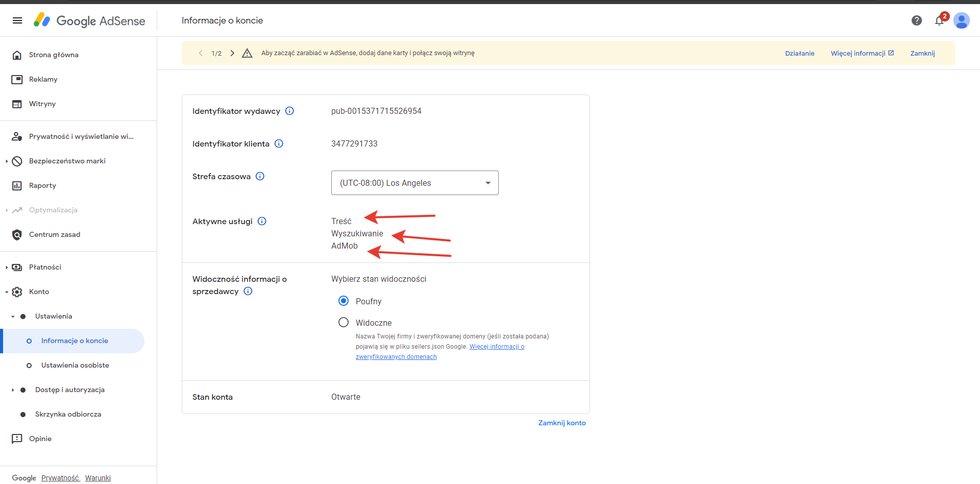Click the privacy and messaging person icon
Image resolution: width=980 pixels, height=484 pixels.
click(x=17, y=136)
